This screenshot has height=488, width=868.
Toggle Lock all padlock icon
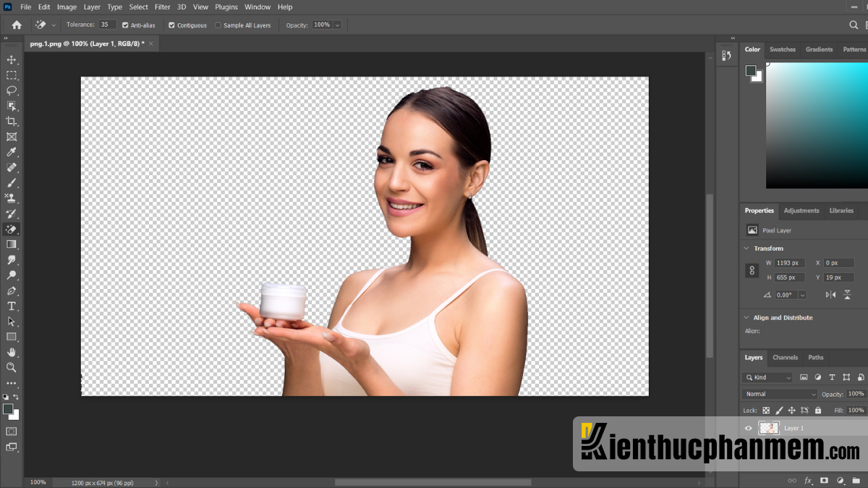click(x=818, y=410)
